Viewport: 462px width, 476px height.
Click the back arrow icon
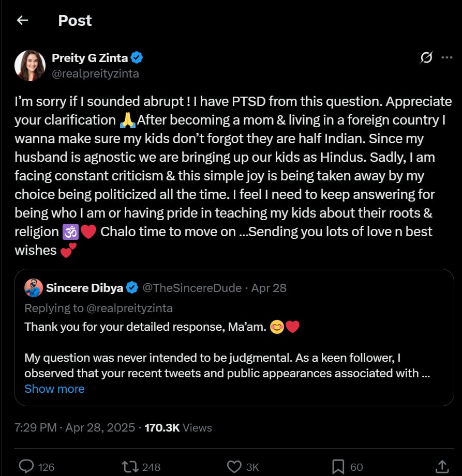[22, 21]
